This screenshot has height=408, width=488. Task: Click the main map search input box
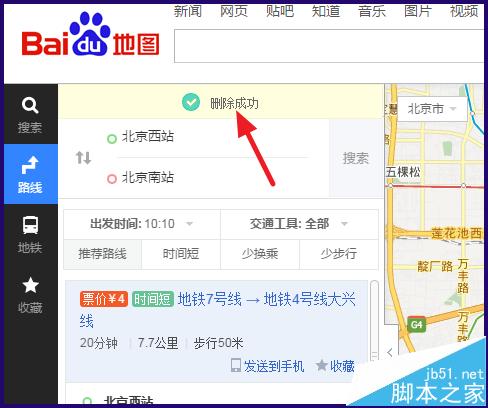[x=329, y=46]
